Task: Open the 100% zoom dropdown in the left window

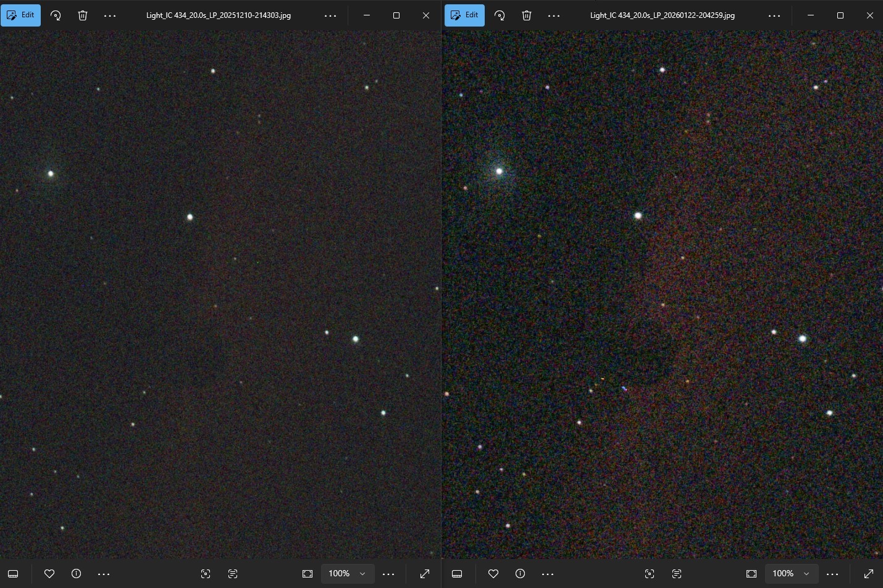Action: pyautogui.click(x=362, y=574)
